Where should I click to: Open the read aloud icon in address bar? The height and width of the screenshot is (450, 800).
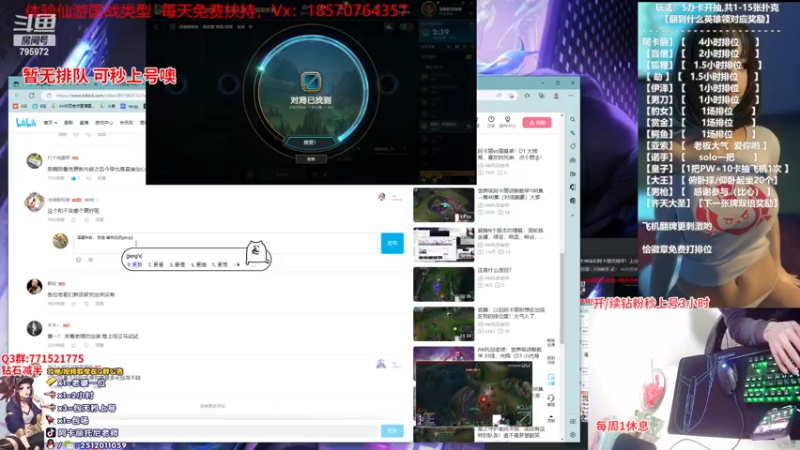pos(498,95)
